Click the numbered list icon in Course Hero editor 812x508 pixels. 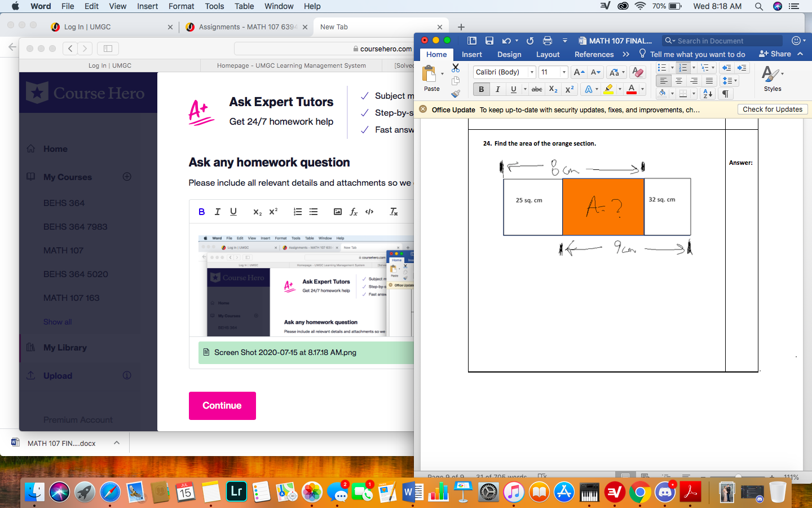click(x=298, y=212)
